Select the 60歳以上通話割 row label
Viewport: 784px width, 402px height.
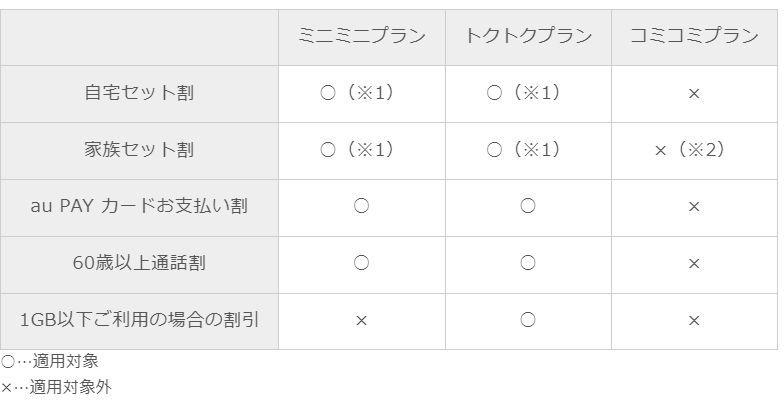point(139,264)
